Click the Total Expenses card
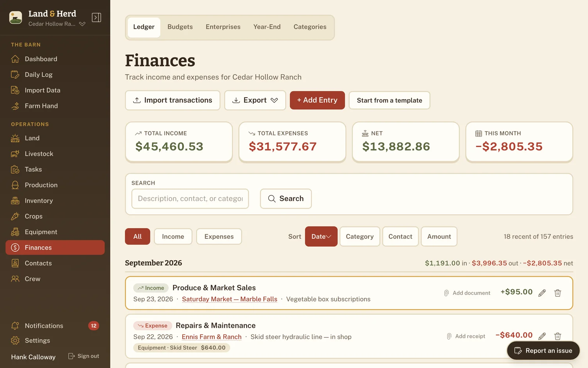This screenshot has height=368, width=588. point(292,142)
